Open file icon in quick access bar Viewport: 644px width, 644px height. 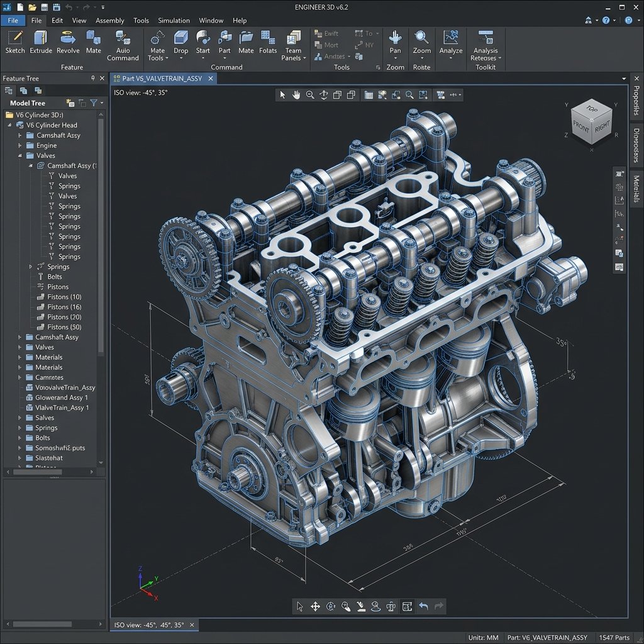[32, 7]
